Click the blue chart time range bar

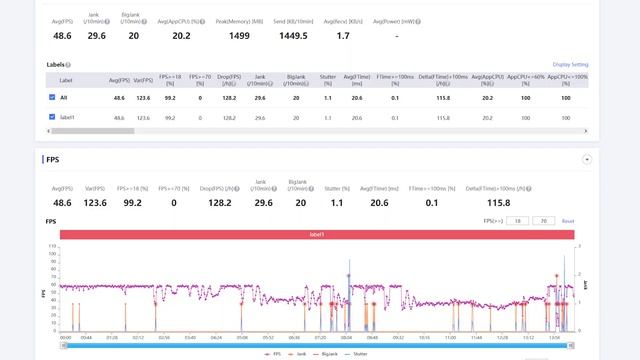(x=317, y=345)
